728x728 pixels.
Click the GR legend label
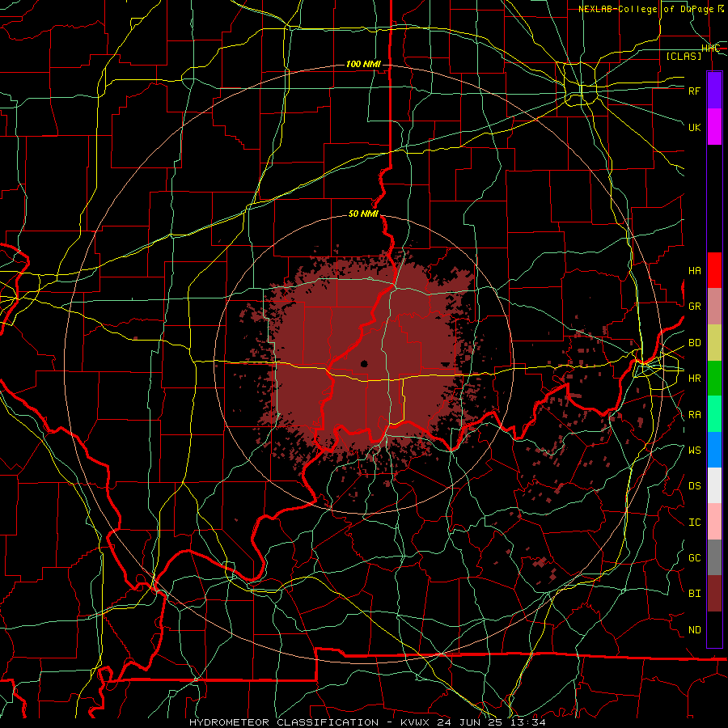[694, 307]
